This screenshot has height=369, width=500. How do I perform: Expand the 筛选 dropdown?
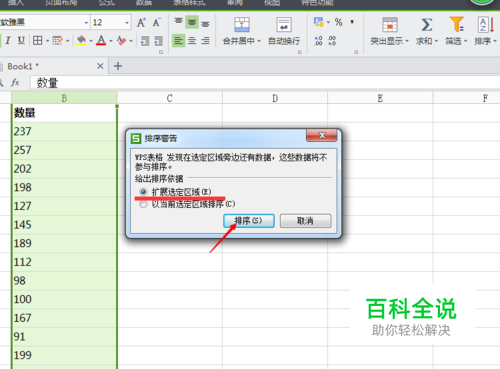coord(466,41)
